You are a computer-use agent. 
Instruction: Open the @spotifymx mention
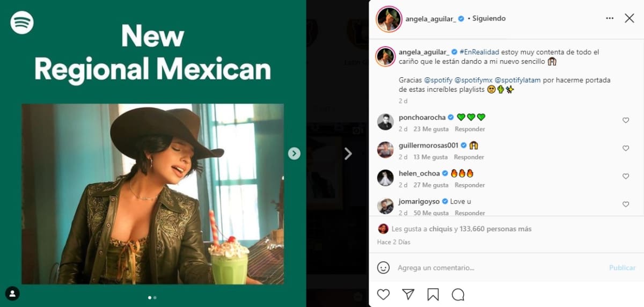pos(473,80)
